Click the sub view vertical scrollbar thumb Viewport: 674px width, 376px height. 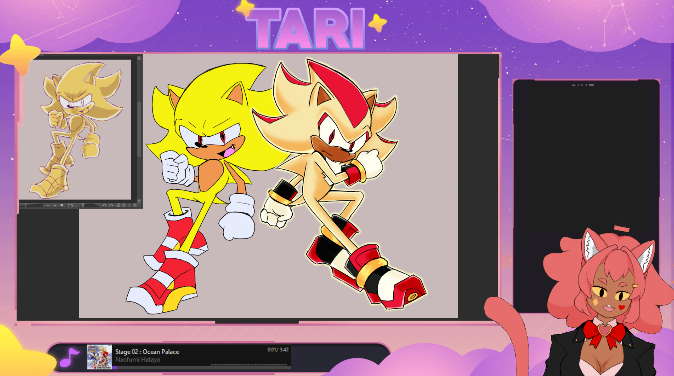pyautogui.click(x=139, y=129)
